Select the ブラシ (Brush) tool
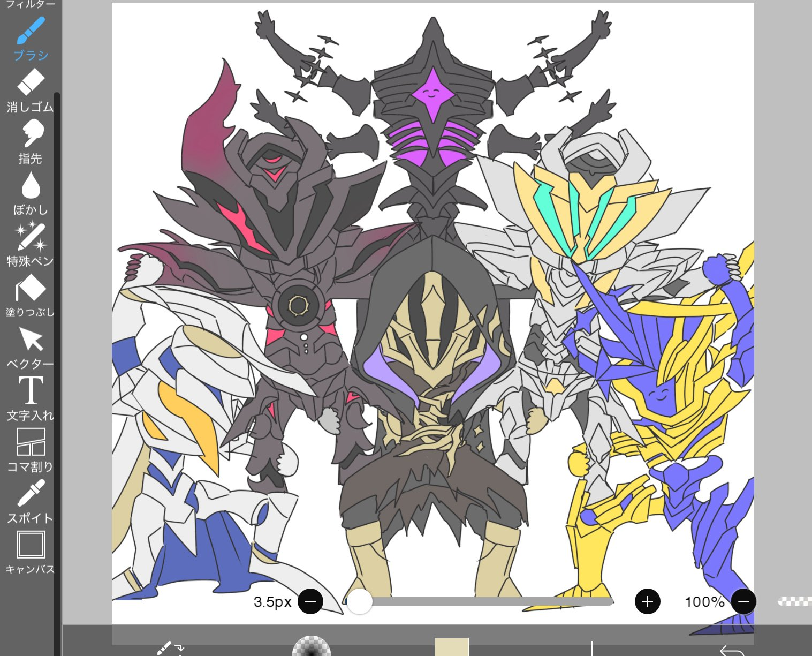 tap(31, 39)
